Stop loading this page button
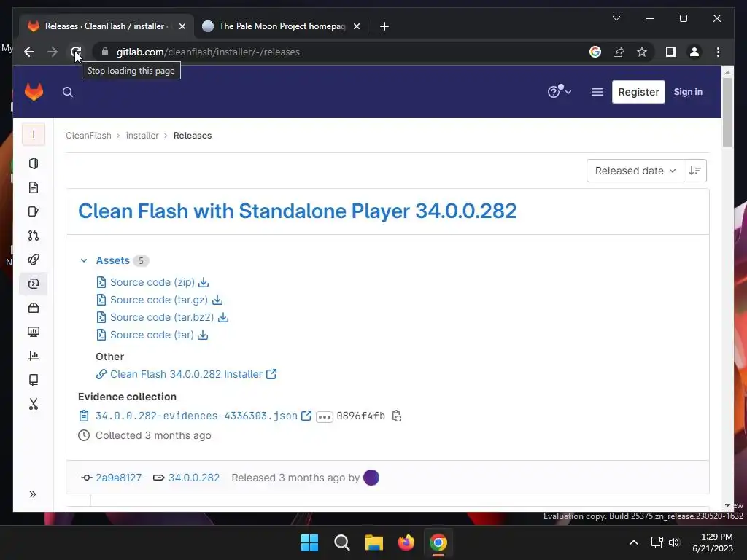Image resolution: width=747 pixels, height=560 pixels. point(76,52)
